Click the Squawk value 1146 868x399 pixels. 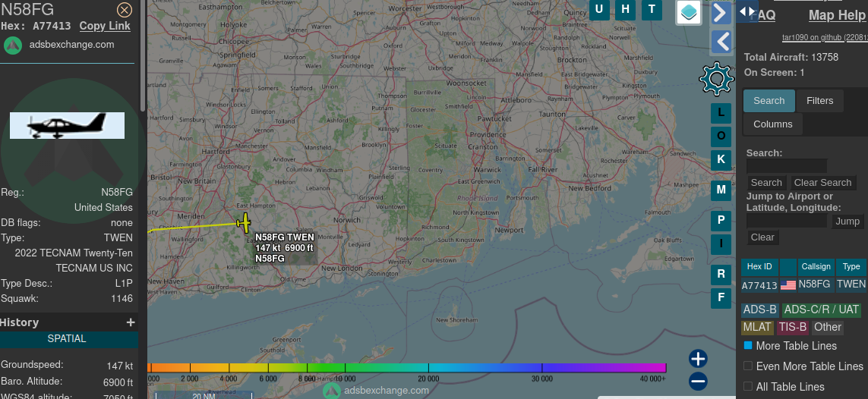[122, 298]
